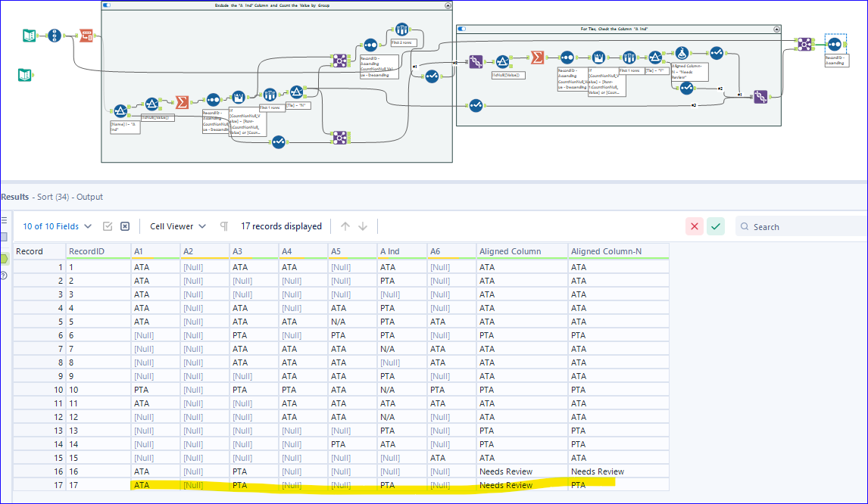Toggle the 'Exclude the A Ind Column' container switch
Image resolution: width=868 pixels, height=504 pixels.
pos(105,5)
